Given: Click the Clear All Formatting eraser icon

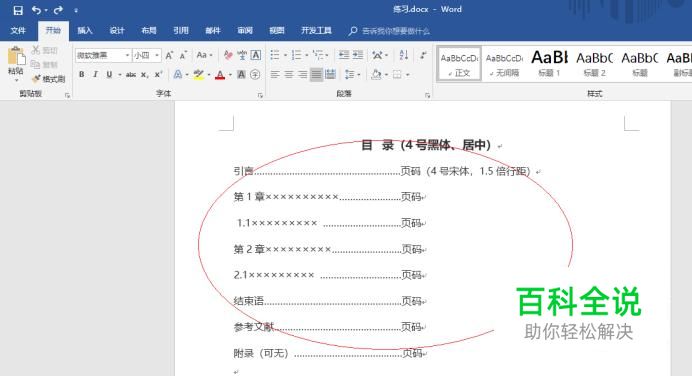Looking at the screenshot, I should tap(228, 55).
